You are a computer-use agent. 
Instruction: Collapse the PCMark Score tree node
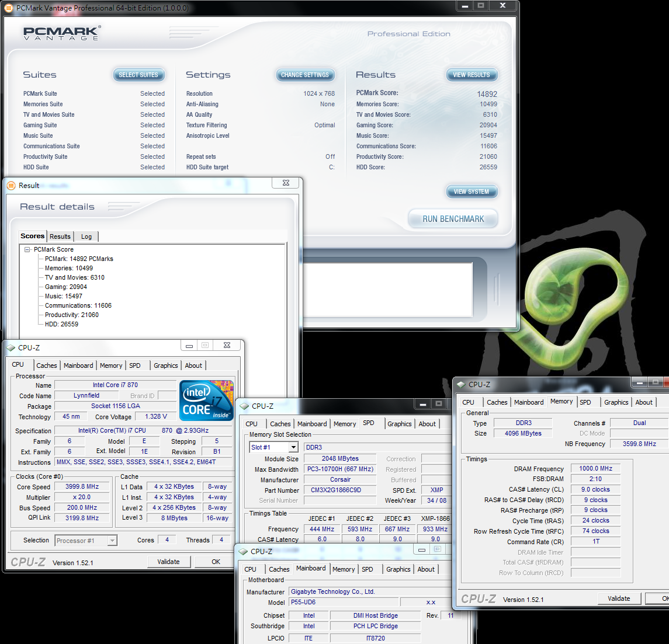coord(27,250)
